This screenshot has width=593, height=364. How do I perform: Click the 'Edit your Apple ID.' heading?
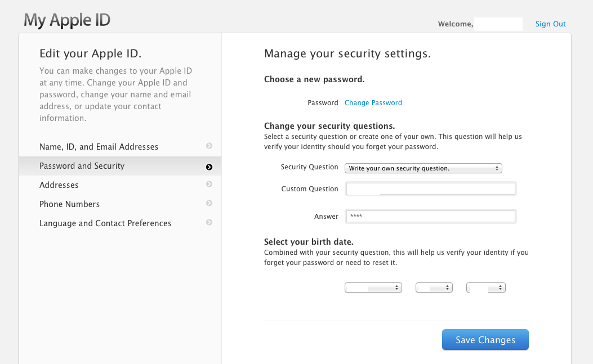click(x=91, y=53)
